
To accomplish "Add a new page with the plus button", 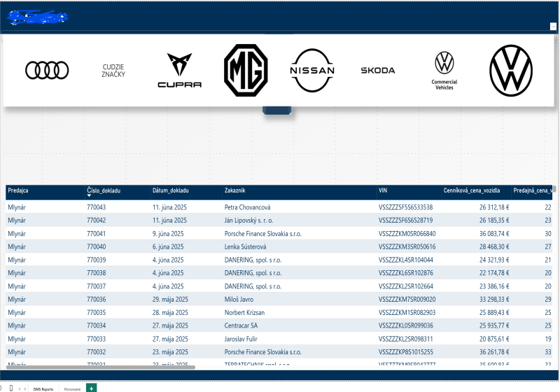I will (x=92, y=388).
